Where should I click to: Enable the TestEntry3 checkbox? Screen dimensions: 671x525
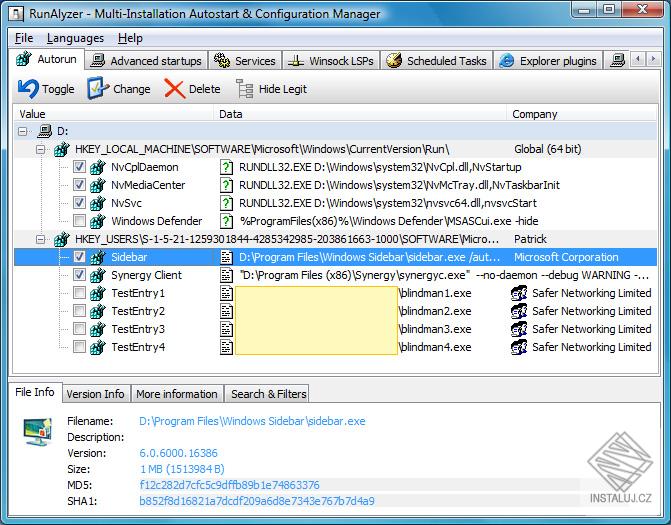[79, 329]
